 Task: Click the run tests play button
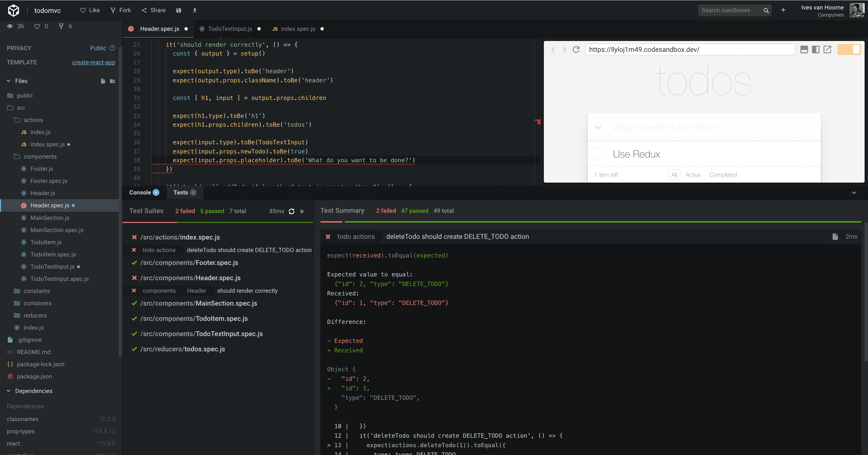pyautogui.click(x=302, y=211)
